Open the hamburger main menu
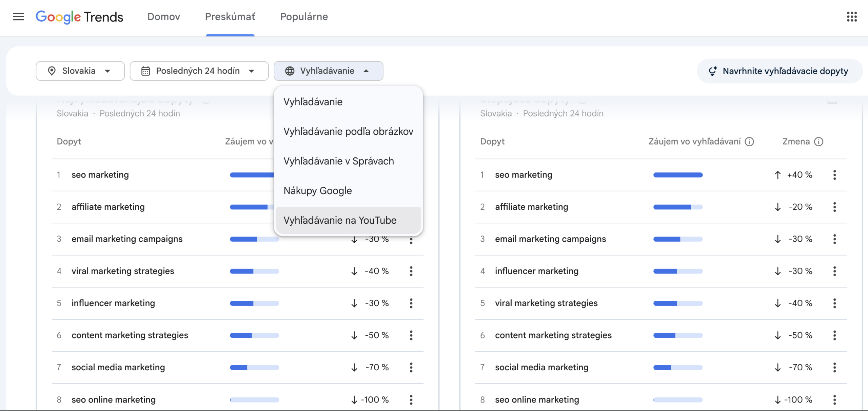Screen dimensions: 868x411 18,17
